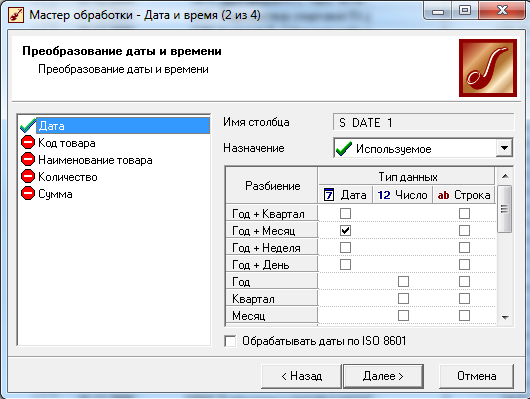Click the Год + Квартал row label
530x399 pixels.
coord(272,214)
